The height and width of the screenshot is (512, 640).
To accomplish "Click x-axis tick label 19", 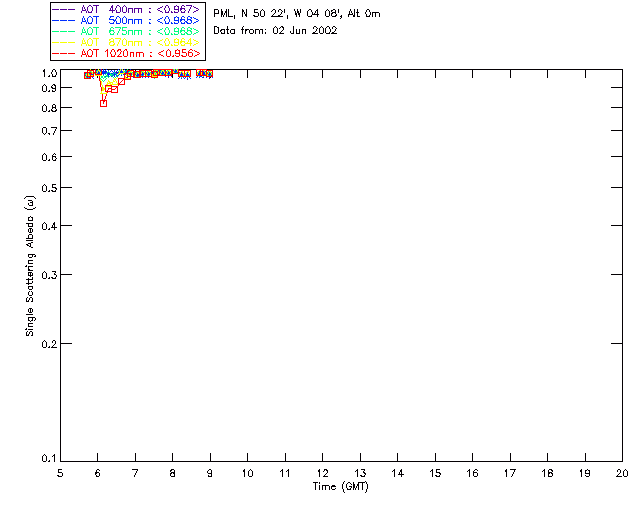I will coord(585,473).
